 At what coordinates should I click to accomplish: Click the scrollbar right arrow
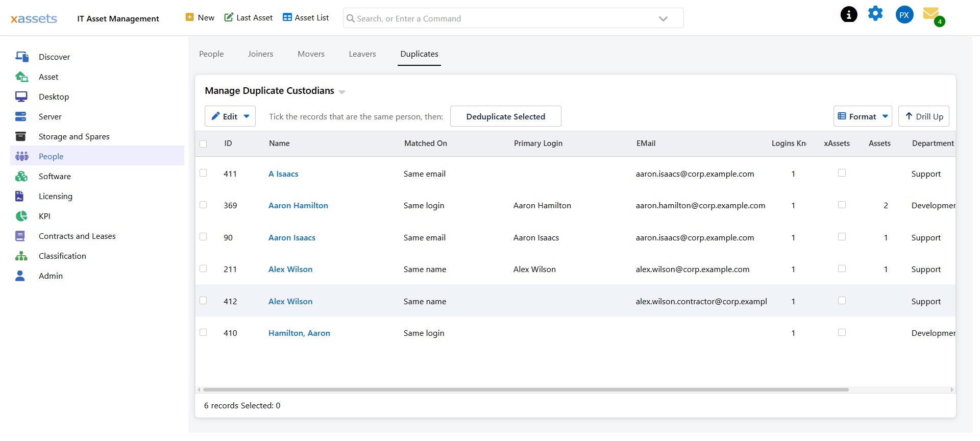(952, 389)
